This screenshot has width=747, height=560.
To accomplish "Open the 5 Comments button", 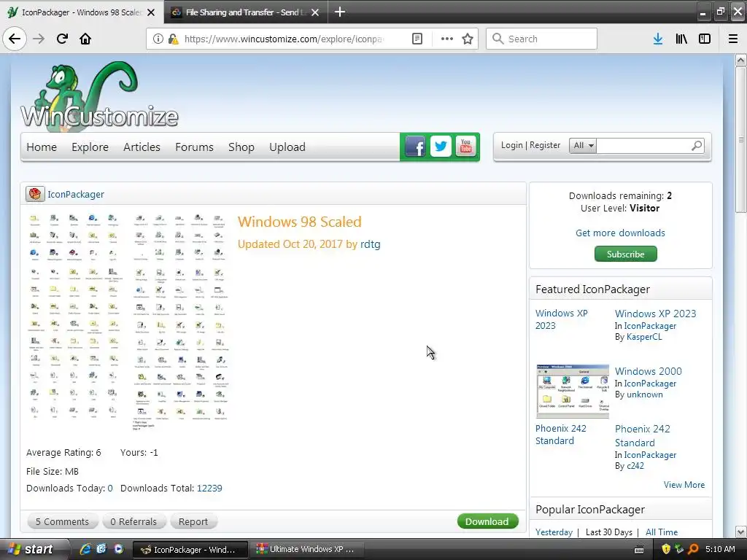I will pos(63,521).
